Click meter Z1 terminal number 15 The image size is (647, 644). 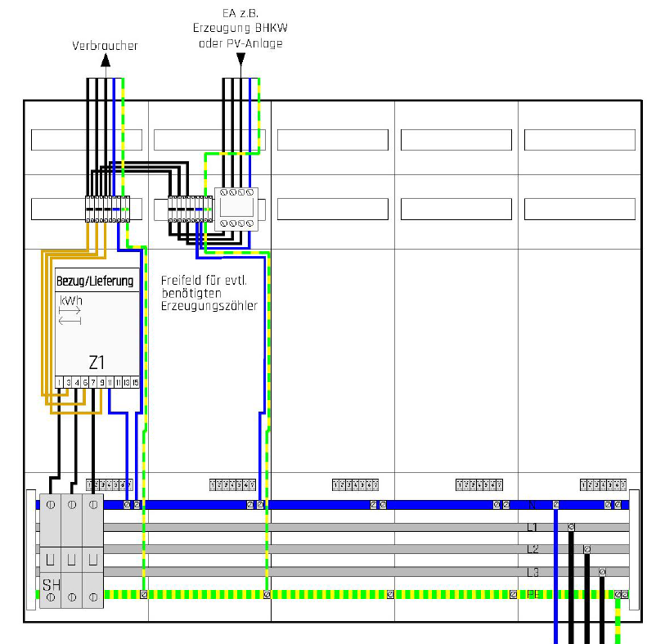135,383
